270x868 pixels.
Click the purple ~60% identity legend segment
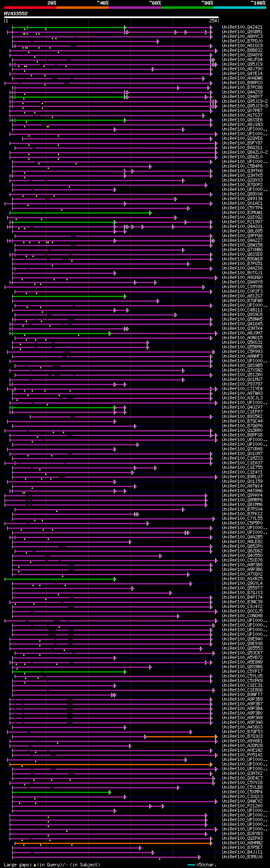(x=135, y=8)
